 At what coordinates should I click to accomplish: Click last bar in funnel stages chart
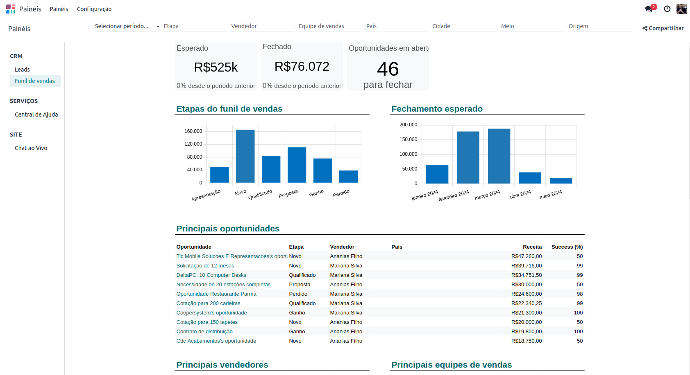pyautogui.click(x=349, y=176)
